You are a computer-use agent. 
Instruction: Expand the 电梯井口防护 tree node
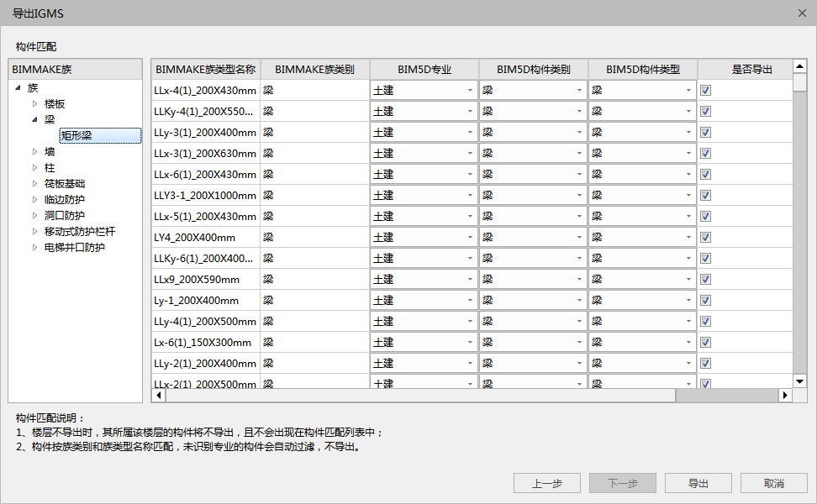(x=35, y=247)
